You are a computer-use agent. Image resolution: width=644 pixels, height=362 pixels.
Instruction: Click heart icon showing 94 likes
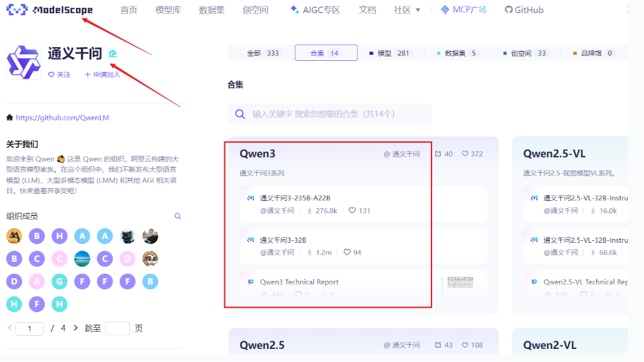coord(347,252)
